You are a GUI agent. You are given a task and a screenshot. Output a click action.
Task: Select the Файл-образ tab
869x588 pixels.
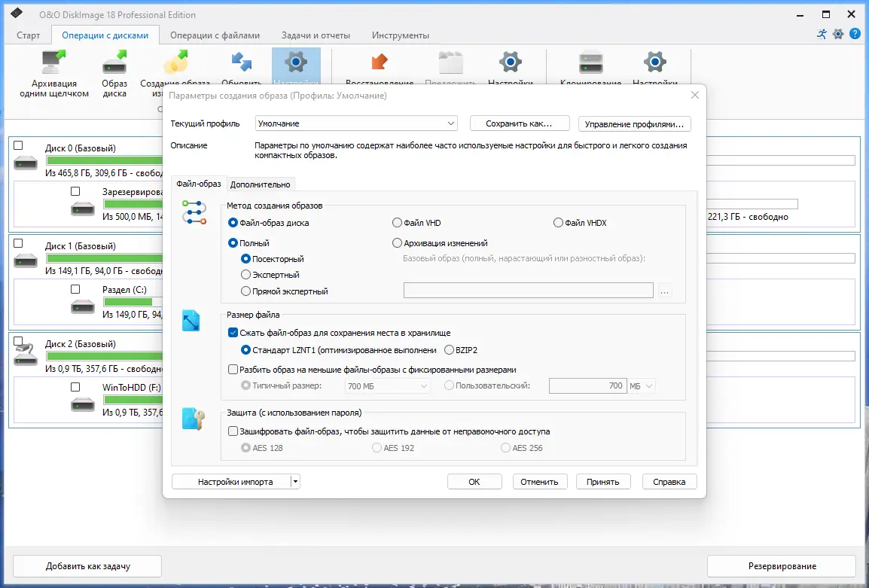(x=198, y=184)
